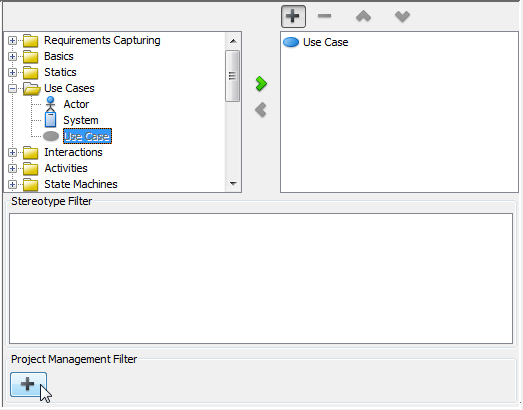This screenshot has width=523, height=410.
Task: Expand the Basics folder node
Action: 12,56
